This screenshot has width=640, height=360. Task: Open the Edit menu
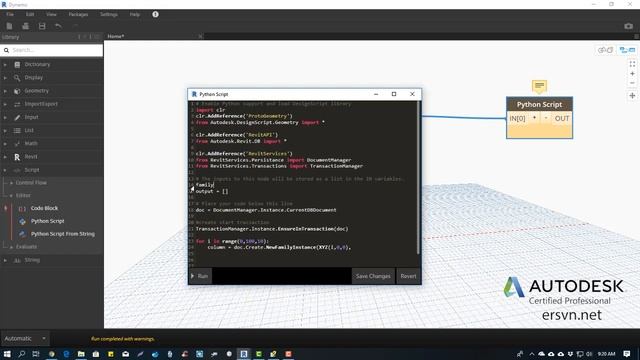(x=30, y=14)
